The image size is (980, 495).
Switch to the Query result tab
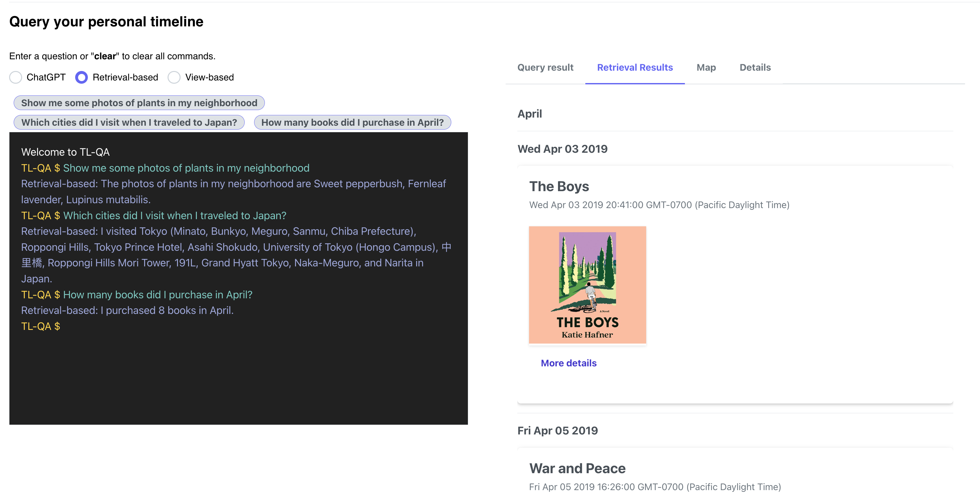click(545, 67)
